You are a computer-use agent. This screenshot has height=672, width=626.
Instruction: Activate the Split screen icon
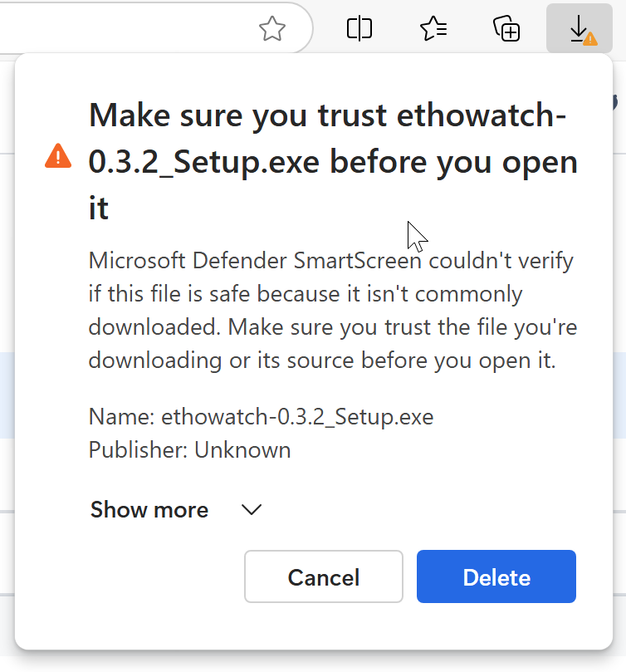(359, 29)
